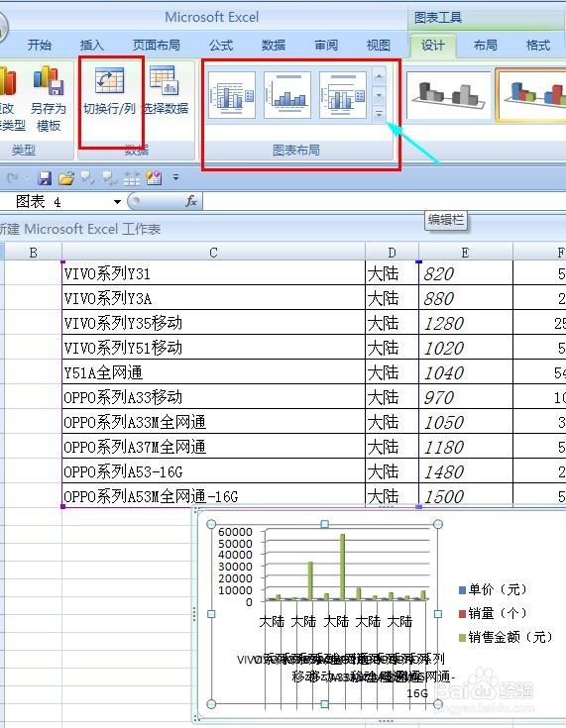Select column E header
The image size is (566, 728).
pos(465,253)
